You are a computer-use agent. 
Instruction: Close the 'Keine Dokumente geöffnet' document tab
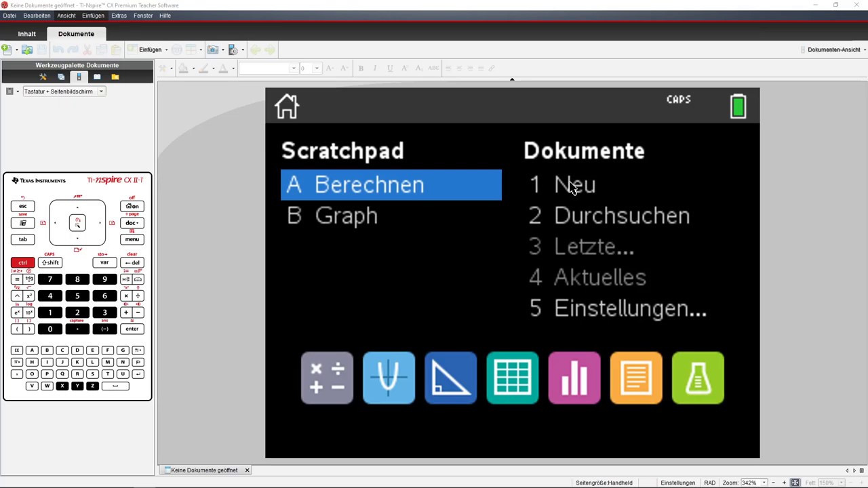247,470
